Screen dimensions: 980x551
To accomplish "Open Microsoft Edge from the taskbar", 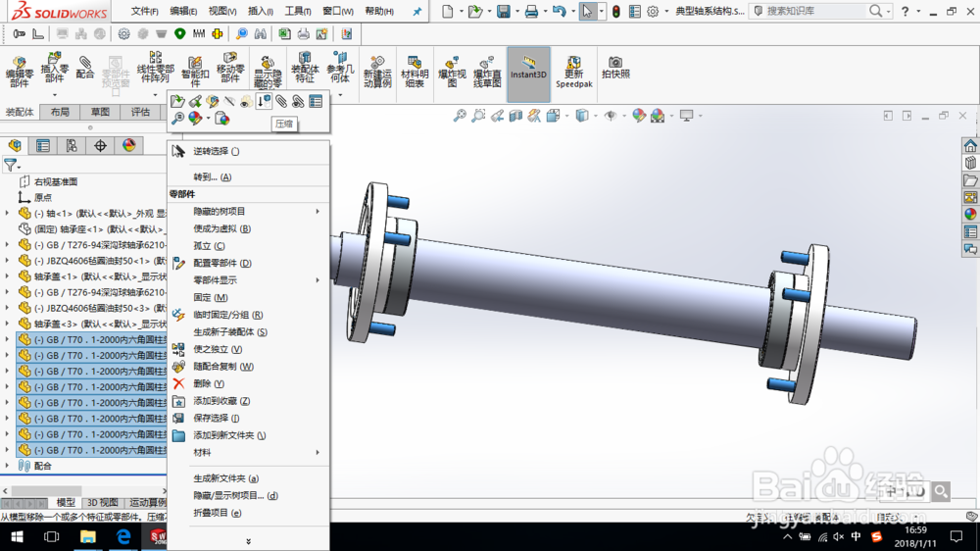I will tap(123, 536).
